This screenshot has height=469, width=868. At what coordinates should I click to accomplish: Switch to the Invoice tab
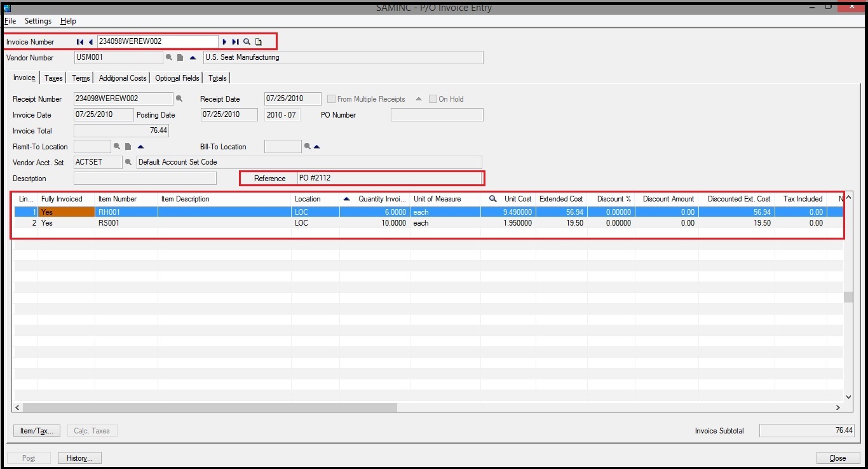(24, 78)
